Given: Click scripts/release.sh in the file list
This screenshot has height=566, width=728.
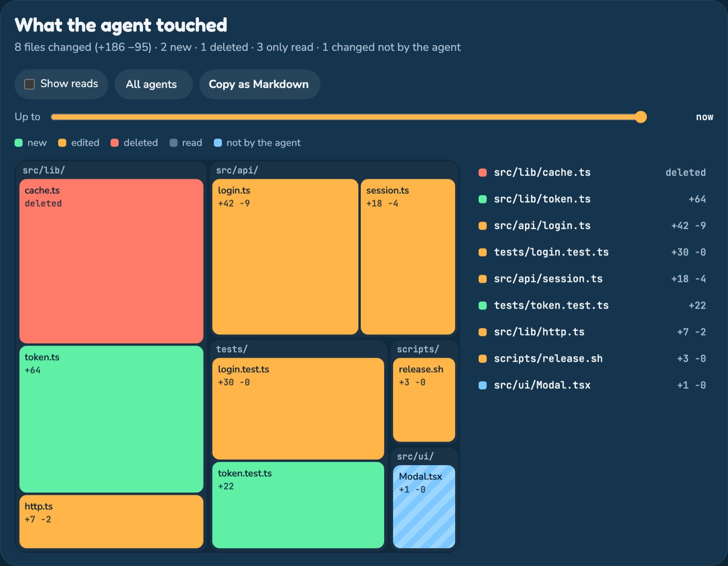Looking at the screenshot, I should [592, 359].
